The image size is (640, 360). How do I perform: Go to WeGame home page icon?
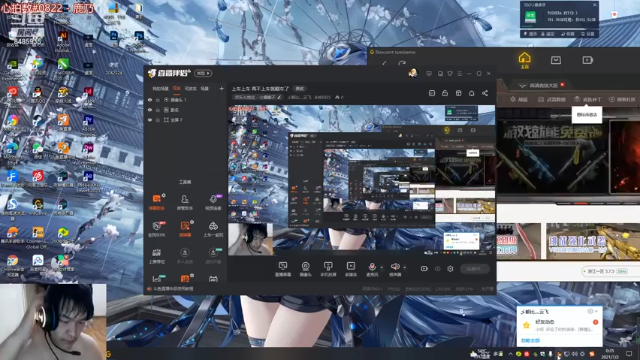(x=524, y=60)
